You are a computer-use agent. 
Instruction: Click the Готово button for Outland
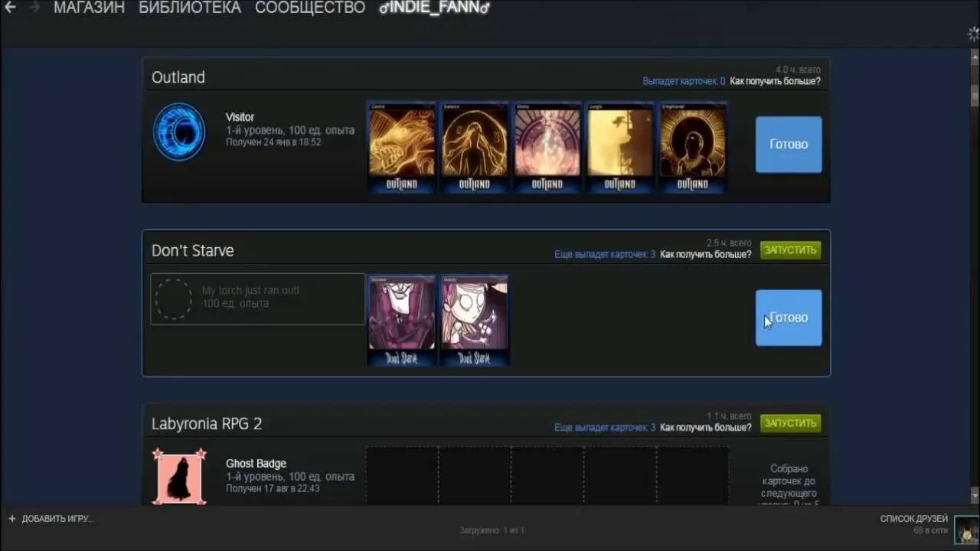[x=789, y=145]
